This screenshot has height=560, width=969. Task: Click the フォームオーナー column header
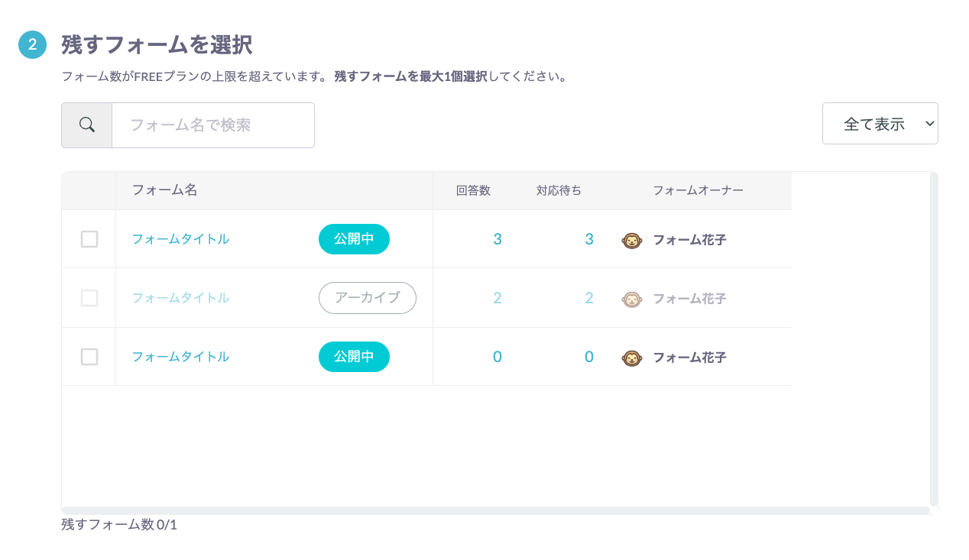698,191
